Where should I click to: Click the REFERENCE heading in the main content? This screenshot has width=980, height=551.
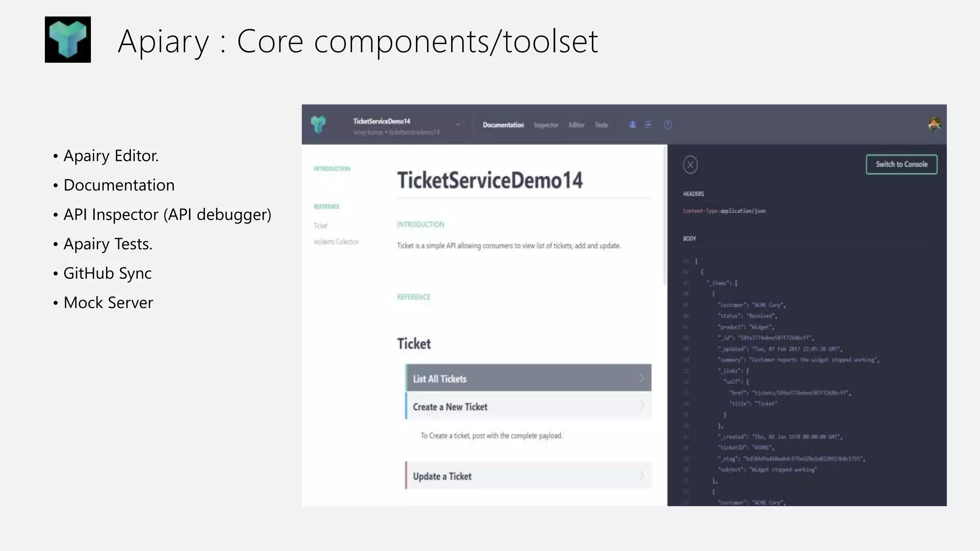[x=413, y=297]
